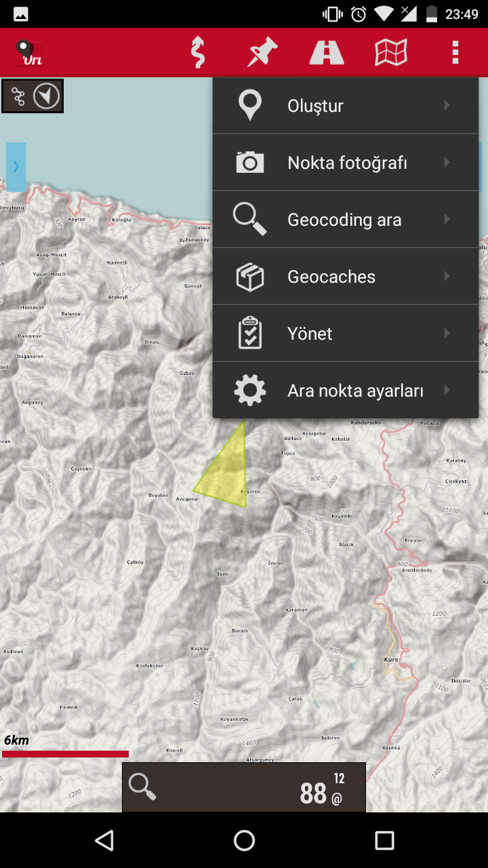Tap the Küre town label on map
This screenshot has height=868, width=488.
391,659
